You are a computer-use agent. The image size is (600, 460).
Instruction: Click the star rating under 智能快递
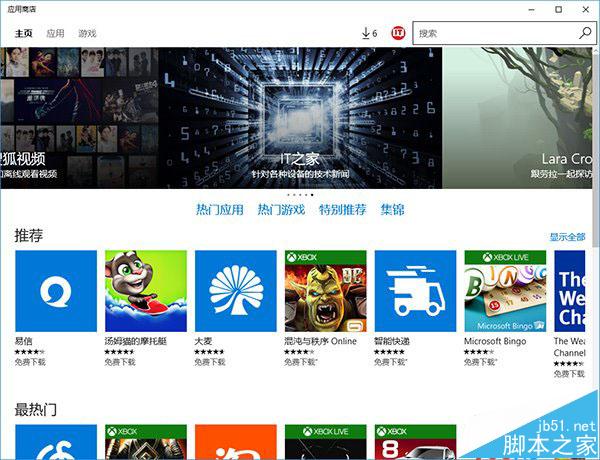click(389, 352)
